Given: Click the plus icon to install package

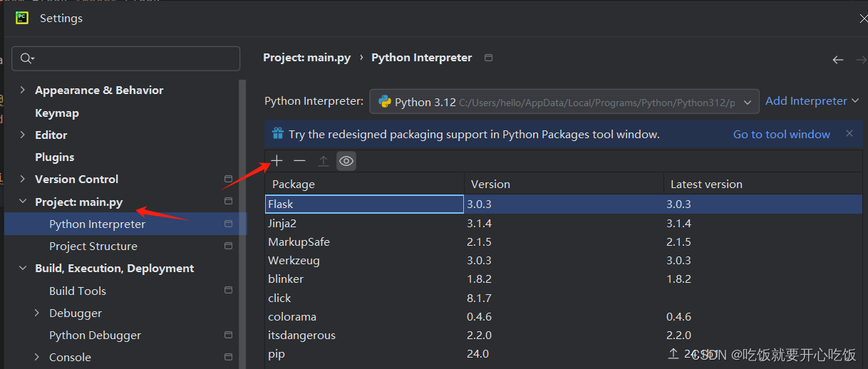Looking at the screenshot, I should coord(277,161).
